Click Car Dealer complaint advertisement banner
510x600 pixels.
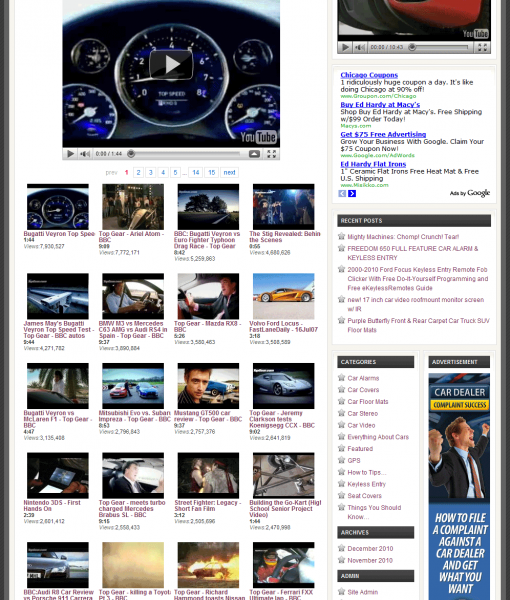point(459,486)
